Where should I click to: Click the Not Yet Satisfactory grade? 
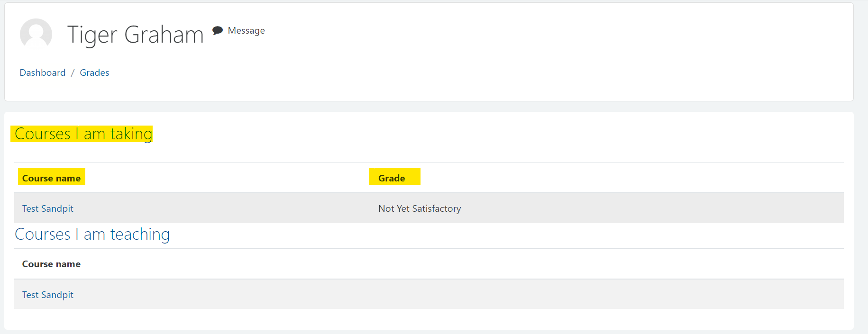420,208
